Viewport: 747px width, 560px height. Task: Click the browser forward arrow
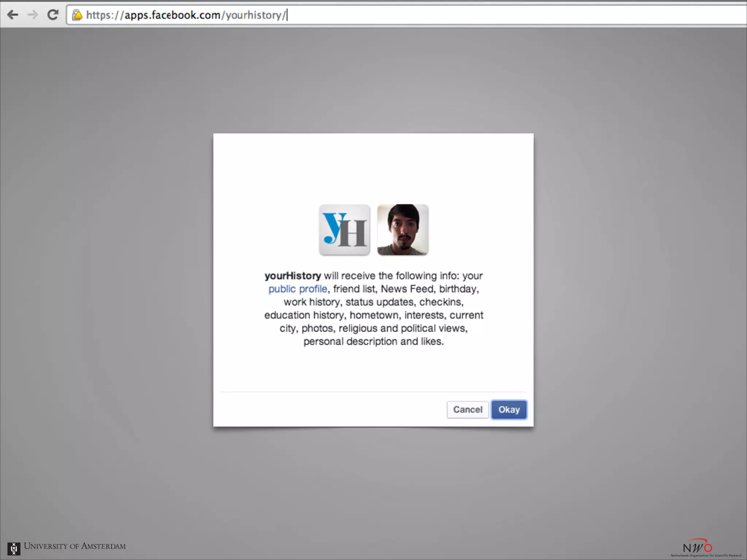(33, 15)
